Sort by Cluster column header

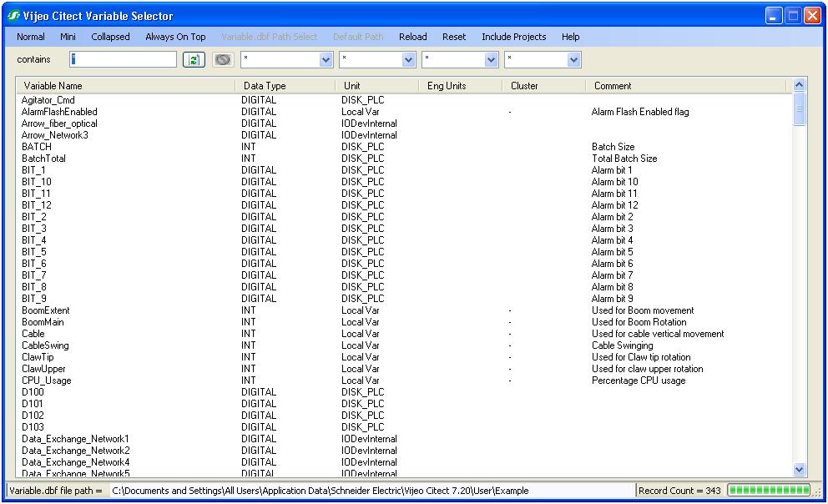tap(544, 85)
